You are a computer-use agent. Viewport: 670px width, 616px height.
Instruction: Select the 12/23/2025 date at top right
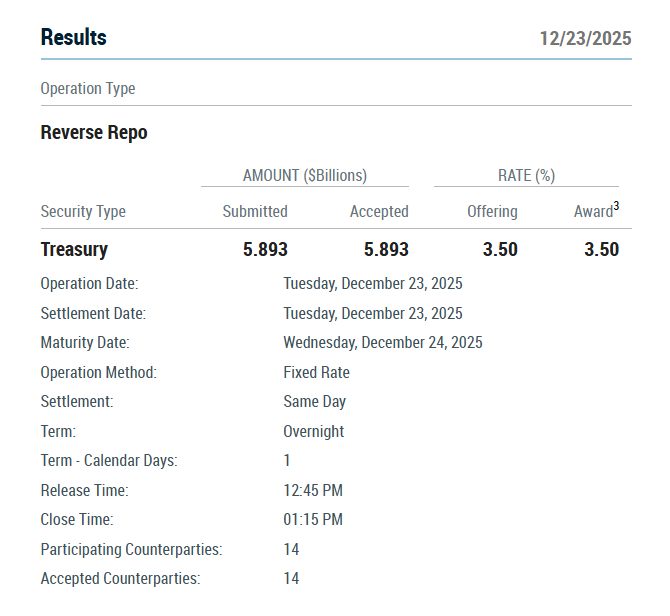[x=585, y=38]
